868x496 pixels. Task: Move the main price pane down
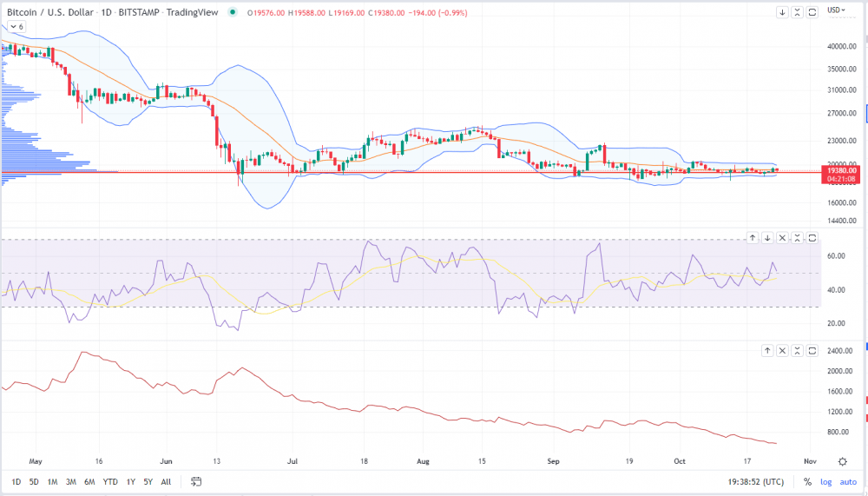[x=782, y=12]
